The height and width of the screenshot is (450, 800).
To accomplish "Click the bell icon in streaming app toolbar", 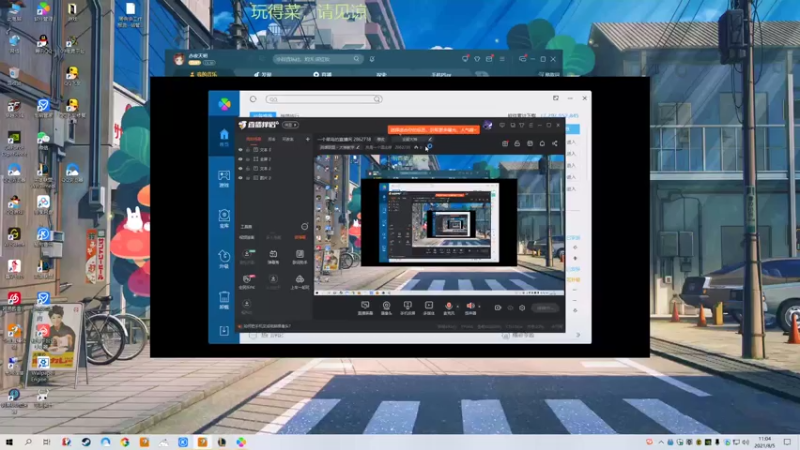I will pyautogui.click(x=542, y=143).
